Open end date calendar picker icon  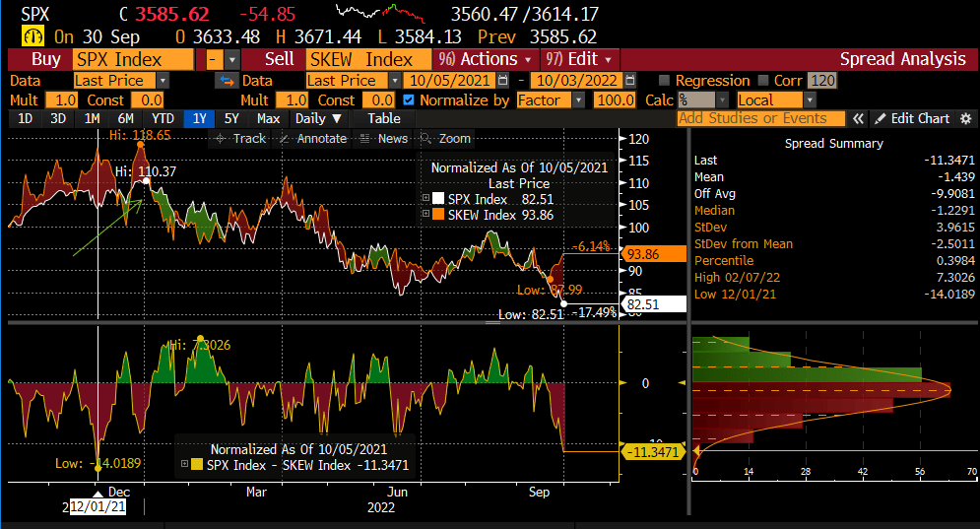pyautogui.click(x=630, y=81)
